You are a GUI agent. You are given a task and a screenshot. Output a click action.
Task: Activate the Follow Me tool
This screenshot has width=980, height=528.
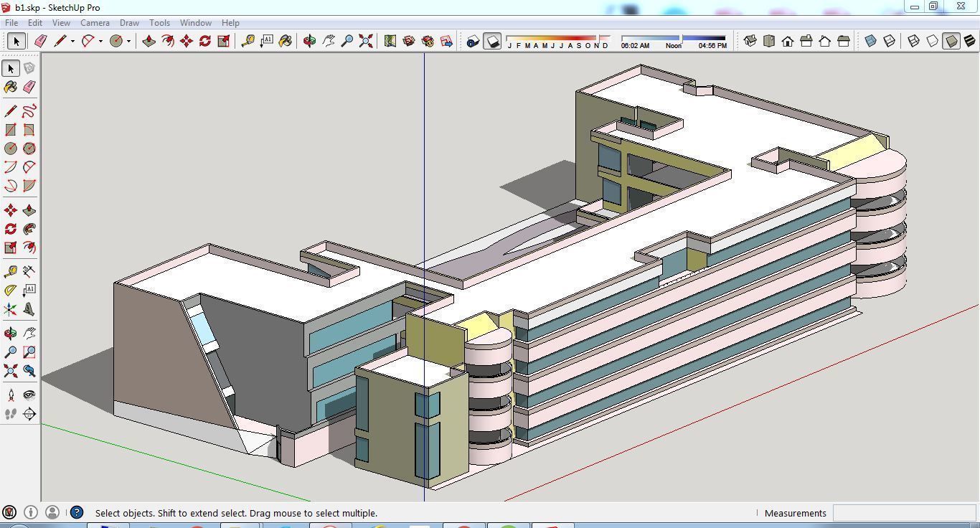(x=29, y=229)
